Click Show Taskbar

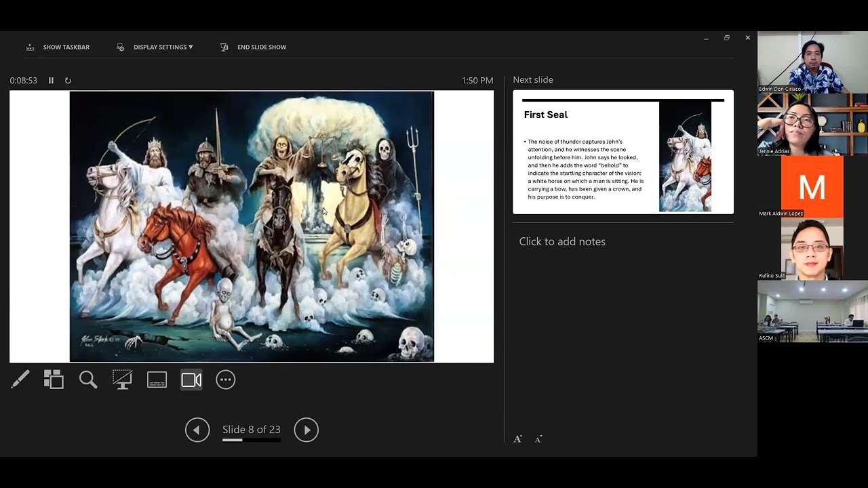pos(66,47)
